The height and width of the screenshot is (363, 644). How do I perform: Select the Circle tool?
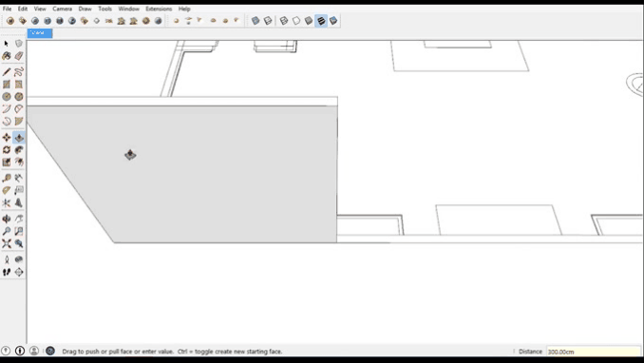(x=6, y=97)
